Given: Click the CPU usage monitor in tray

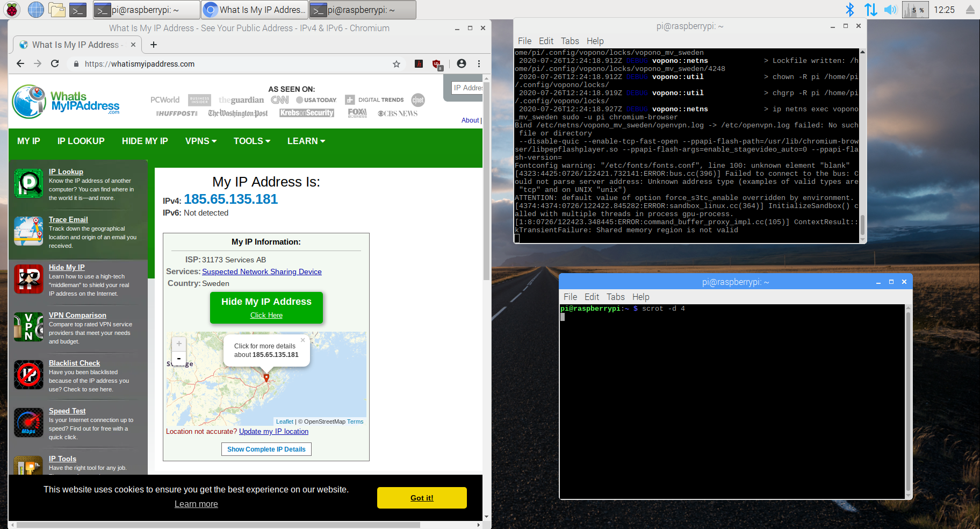Looking at the screenshot, I should [916, 10].
